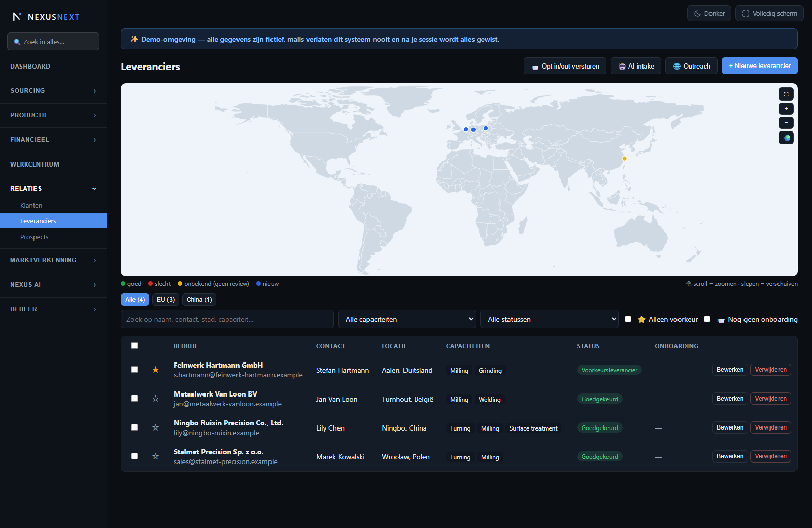Enable the Nog geen onboarding checkbox

(707, 319)
